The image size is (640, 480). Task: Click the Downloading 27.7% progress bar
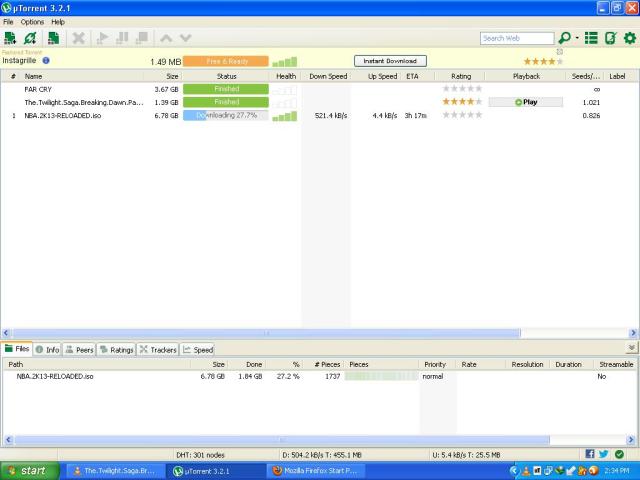226,116
